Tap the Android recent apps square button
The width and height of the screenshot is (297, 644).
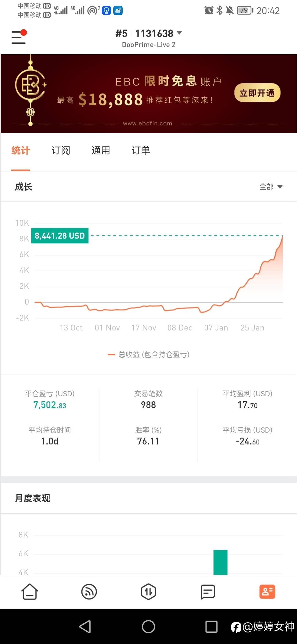(x=211, y=627)
